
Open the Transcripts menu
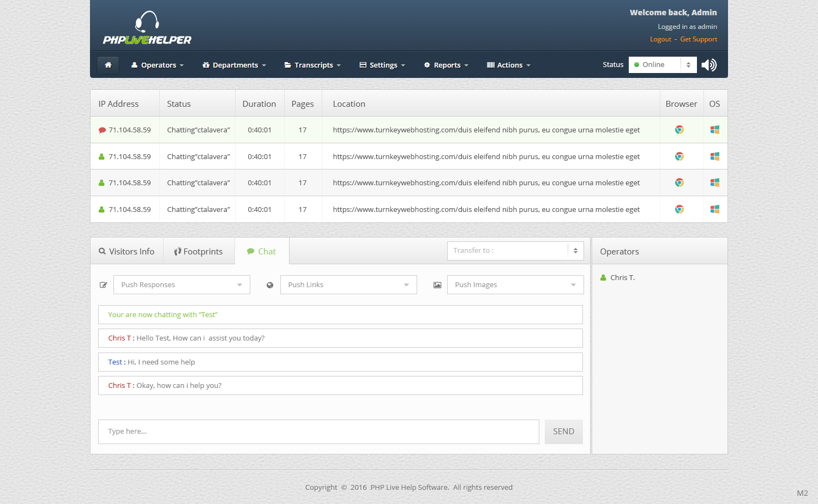312,65
